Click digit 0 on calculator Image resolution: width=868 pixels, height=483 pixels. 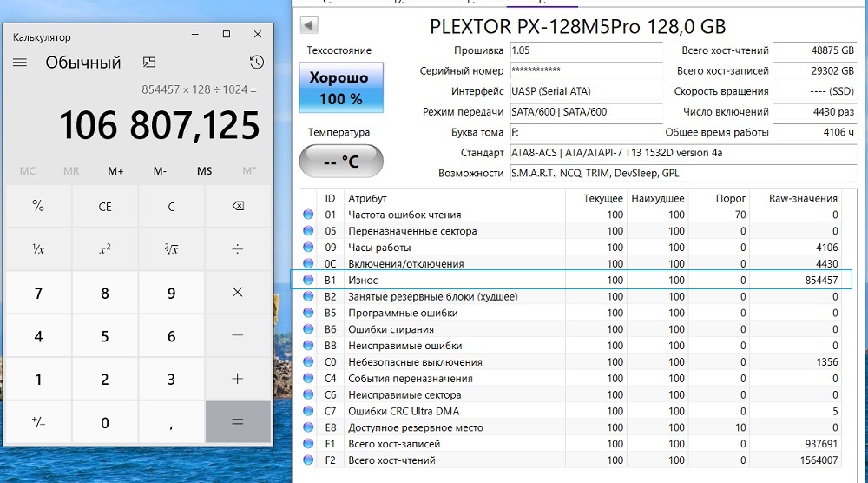click(x=105, y=422)
